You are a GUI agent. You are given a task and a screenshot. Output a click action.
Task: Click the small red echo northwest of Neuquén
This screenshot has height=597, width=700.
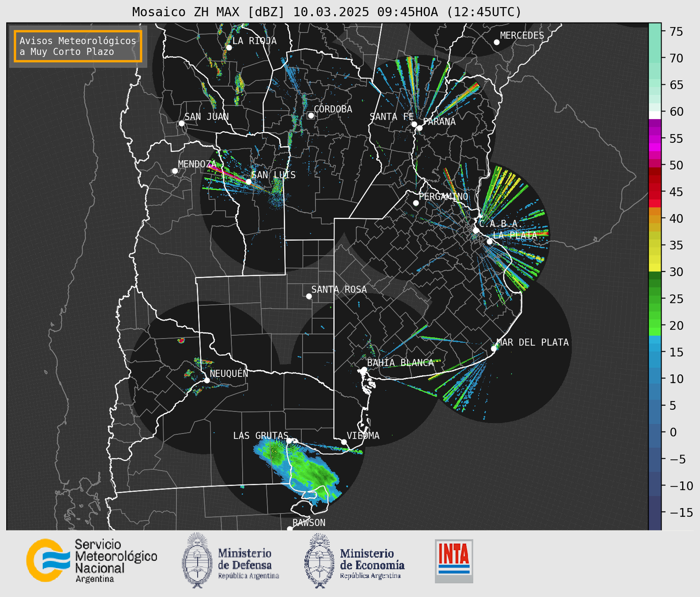[181, 340]
